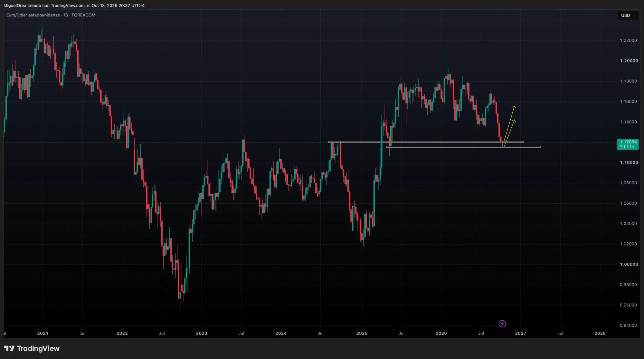Click the 0,94000 price axis label

pos(628,325)
